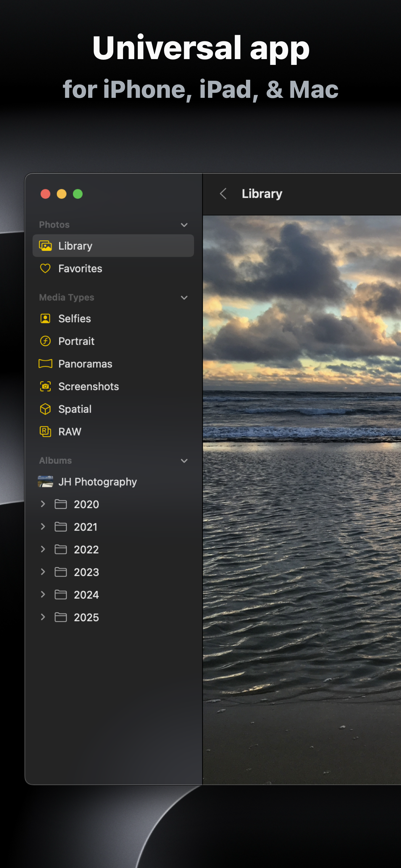
Task: Go back using the chevron beside Library title
Action: pyautogui.click(x=223, y=193)
